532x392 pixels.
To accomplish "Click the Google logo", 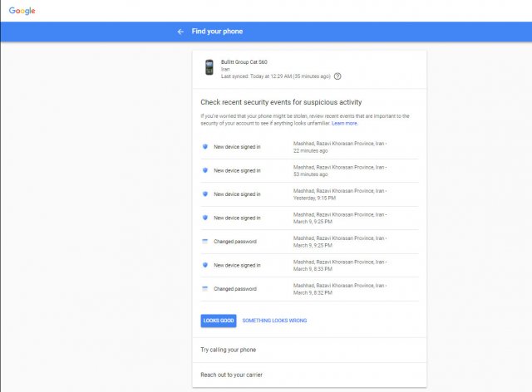I will coord(22,10).
